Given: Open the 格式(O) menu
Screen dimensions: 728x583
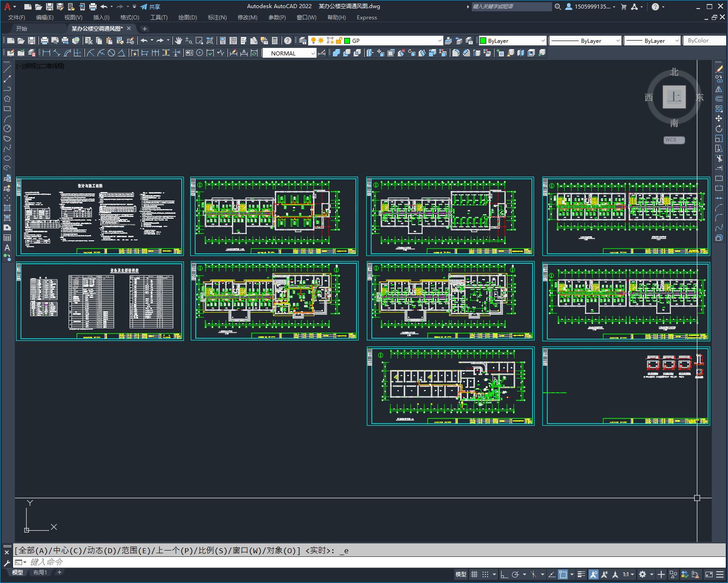Looking at the screenshot, I should point(129,18).
